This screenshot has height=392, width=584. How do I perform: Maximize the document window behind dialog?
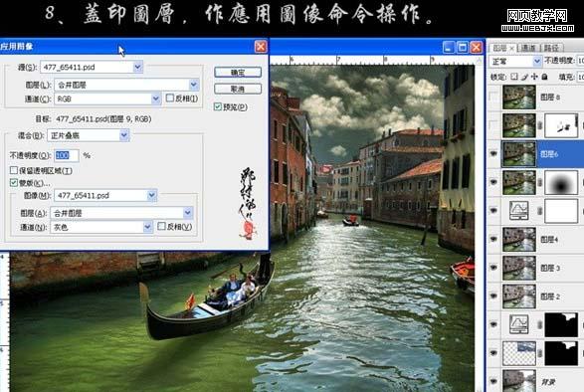(x=463, y=48)
